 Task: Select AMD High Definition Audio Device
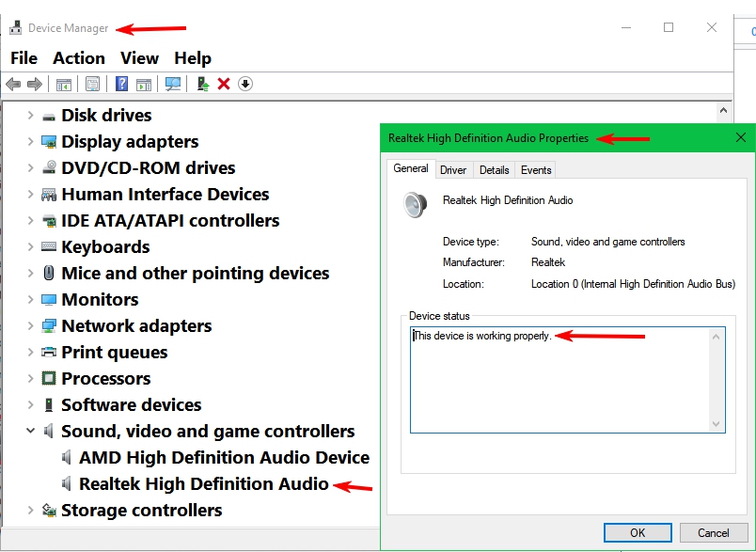coord(224,458)
